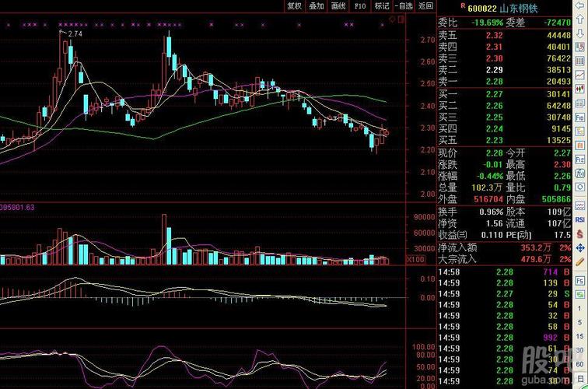The height and width of the screenshot is (389, 588).
Task: Select the 1-minute period button
Action: tap(579, 308)
